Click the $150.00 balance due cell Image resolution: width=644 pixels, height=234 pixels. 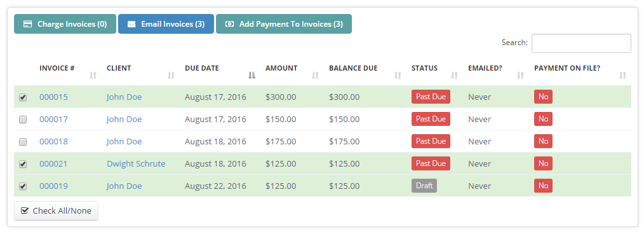click(x=344, y=120)
